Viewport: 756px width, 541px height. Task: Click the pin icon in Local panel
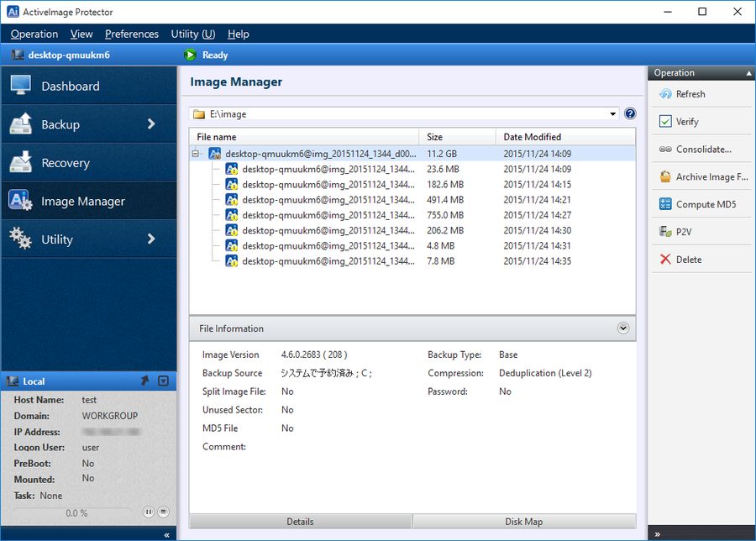point(144,381)
